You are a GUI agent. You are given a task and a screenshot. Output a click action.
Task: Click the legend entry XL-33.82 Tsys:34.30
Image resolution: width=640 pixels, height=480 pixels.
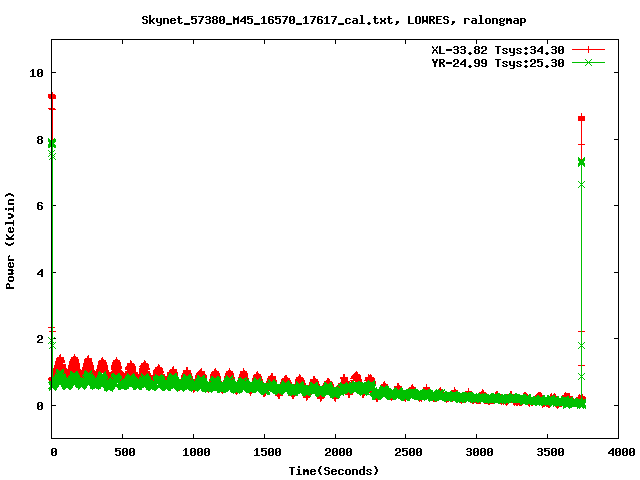tap(498, 50)
